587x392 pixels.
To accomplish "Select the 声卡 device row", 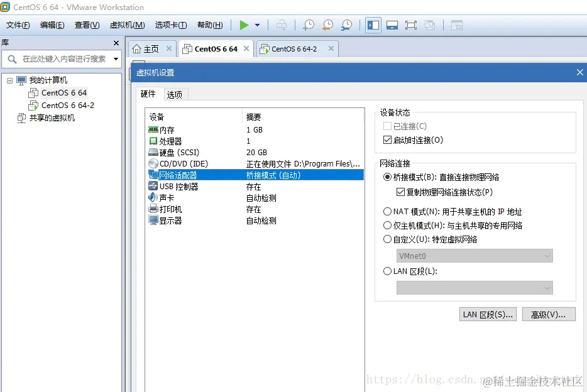I will [256, 197].
